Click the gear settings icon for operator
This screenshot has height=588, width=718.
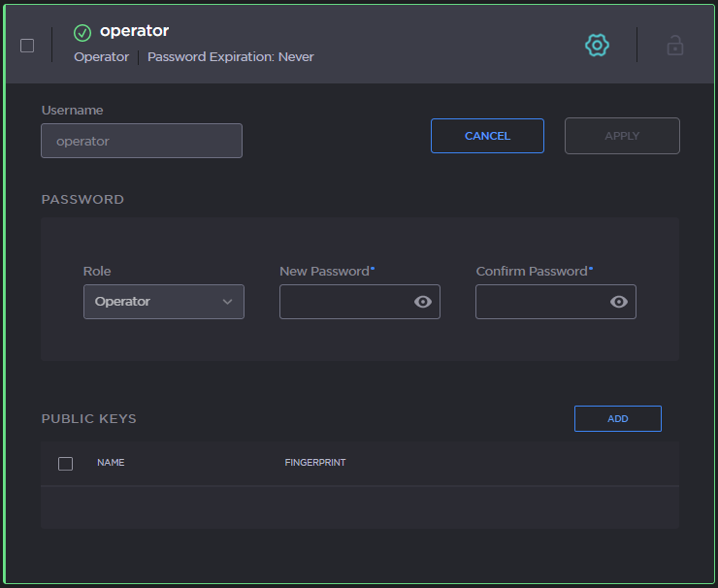pos(597,45)
